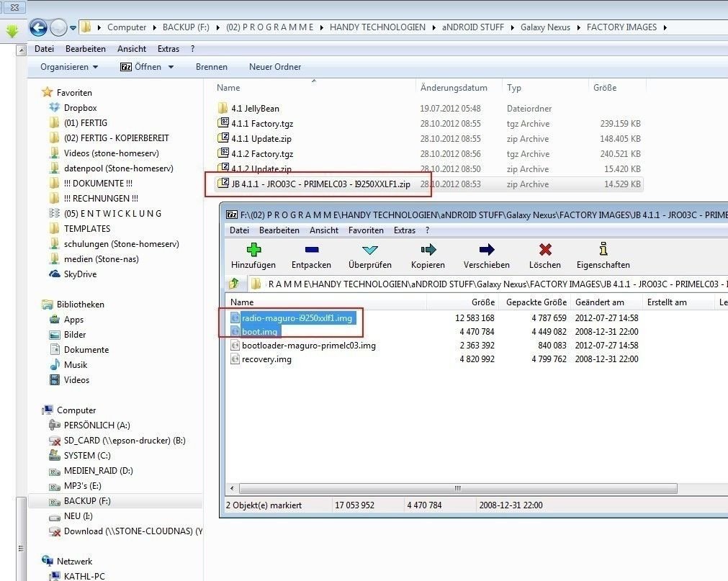Click the 7-Zip scrollbar left arrow

click(232, 488)
